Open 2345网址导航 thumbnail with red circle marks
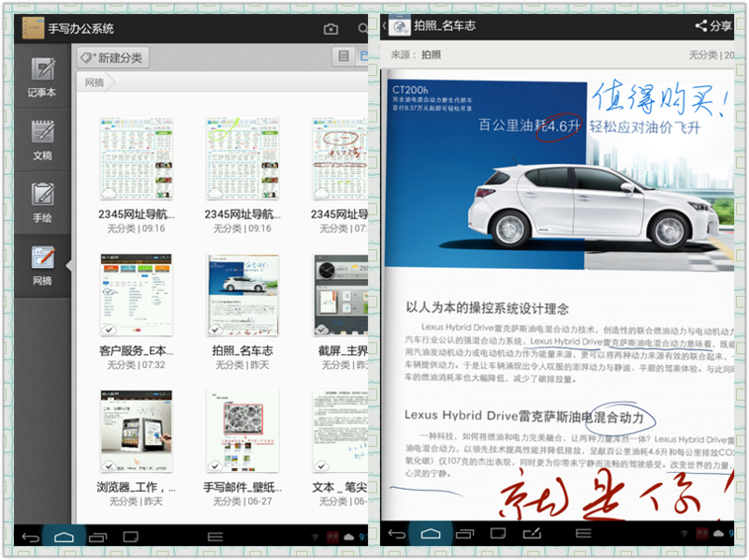 (x=340, y=158)
